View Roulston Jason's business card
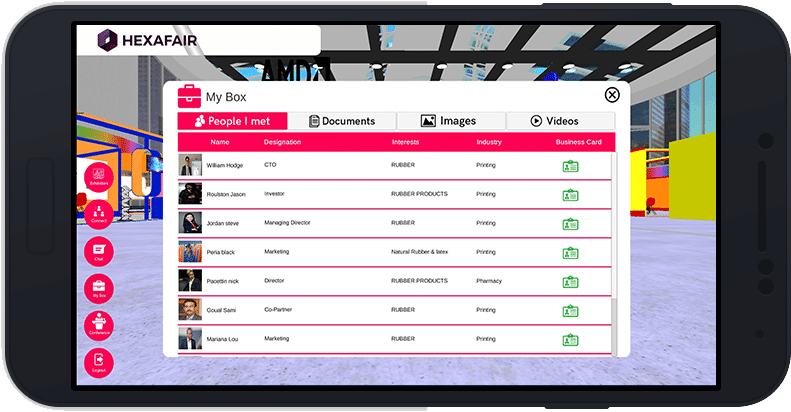Image resolution: width=791 pixels, height=412 pixels. [x=571, y=195]
